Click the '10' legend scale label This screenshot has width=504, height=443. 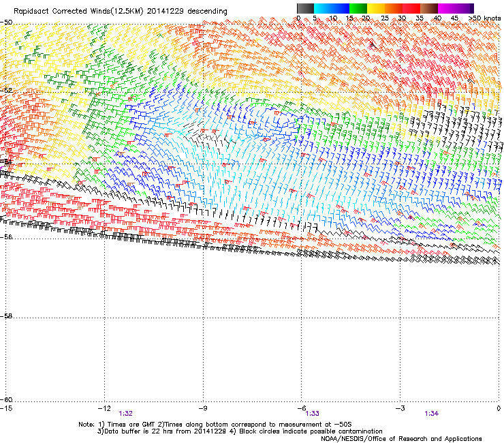pos(333,18)
